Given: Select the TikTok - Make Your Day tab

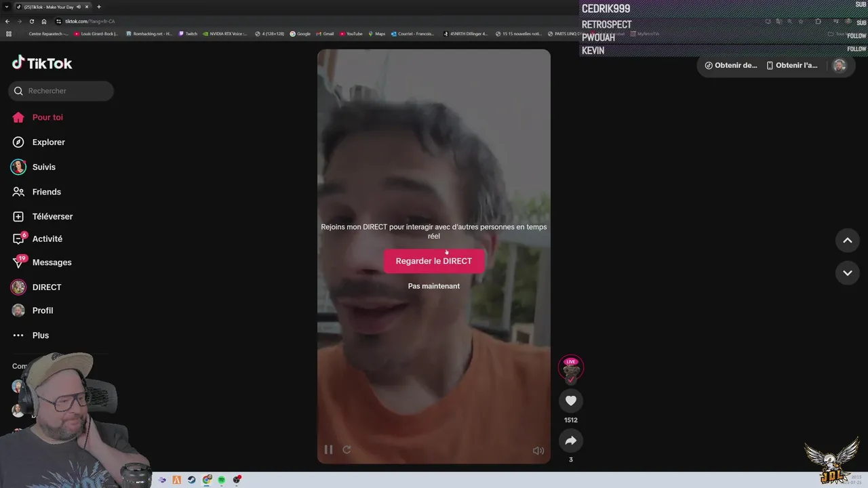Looking at the screenshot, I should click(x=53, y=7).
